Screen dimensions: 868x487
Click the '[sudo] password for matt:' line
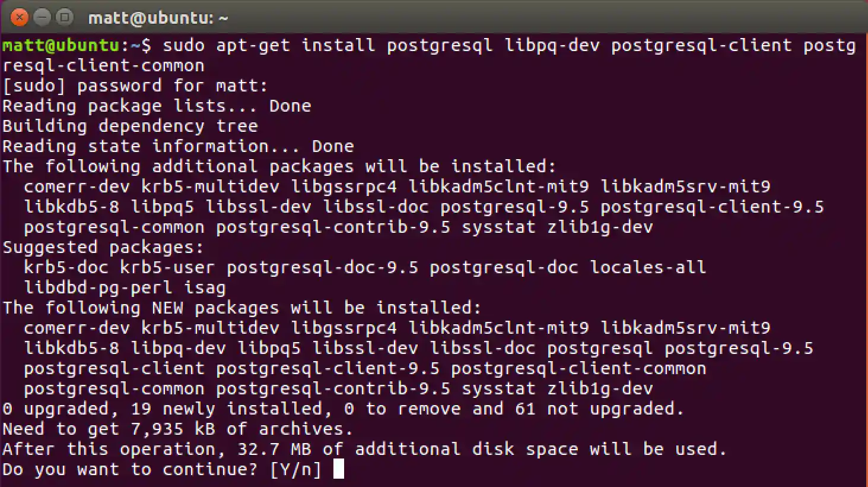tap(135, 86)
